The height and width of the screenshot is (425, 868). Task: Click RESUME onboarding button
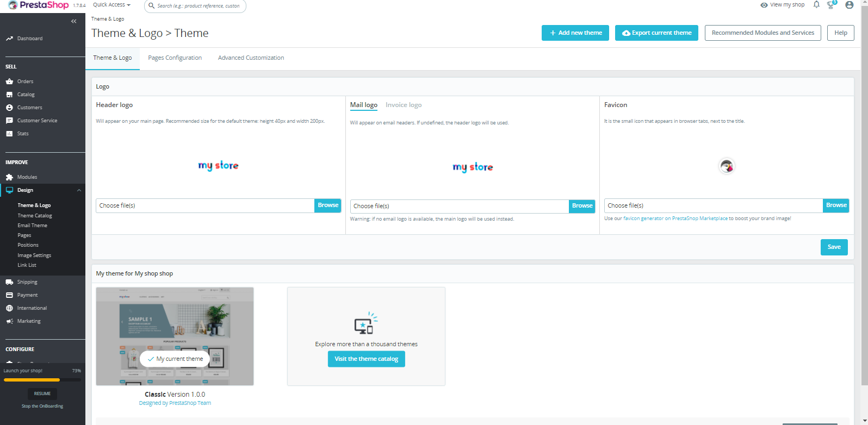[x=42, y=393]
